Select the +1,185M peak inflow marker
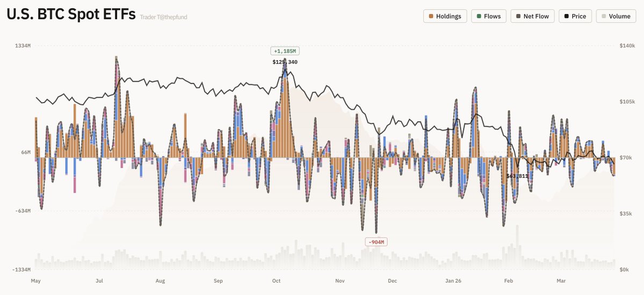The image size is (644, 295). coord(285,51)
